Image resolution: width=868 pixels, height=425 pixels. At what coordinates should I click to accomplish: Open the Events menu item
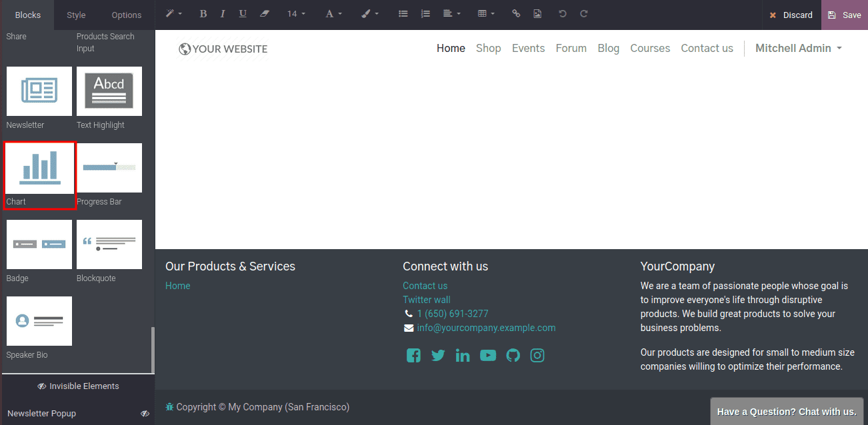[x=529, y=48]
